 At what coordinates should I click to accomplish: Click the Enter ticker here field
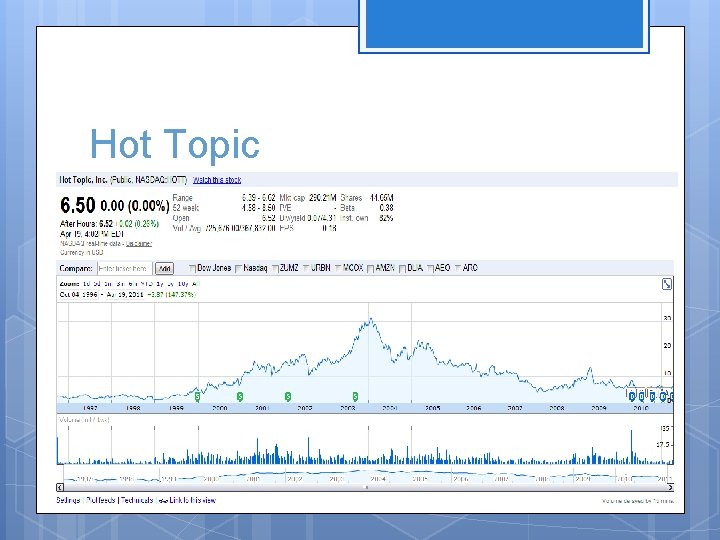point(124,268)
